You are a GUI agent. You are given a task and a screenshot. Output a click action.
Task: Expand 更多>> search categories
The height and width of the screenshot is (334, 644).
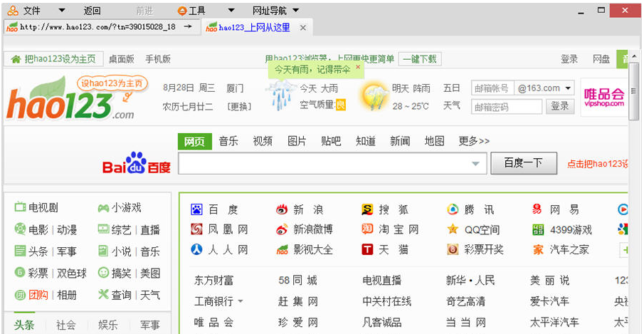[x=474, y=141]
